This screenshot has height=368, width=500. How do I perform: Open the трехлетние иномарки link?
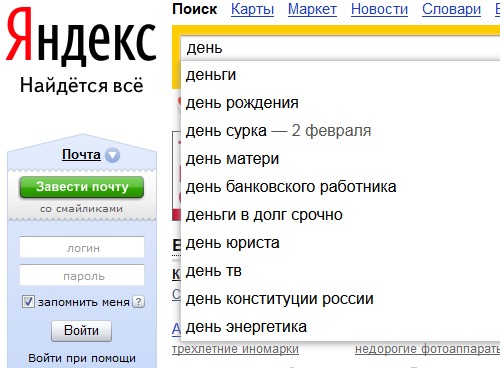[x=235, y=349]
